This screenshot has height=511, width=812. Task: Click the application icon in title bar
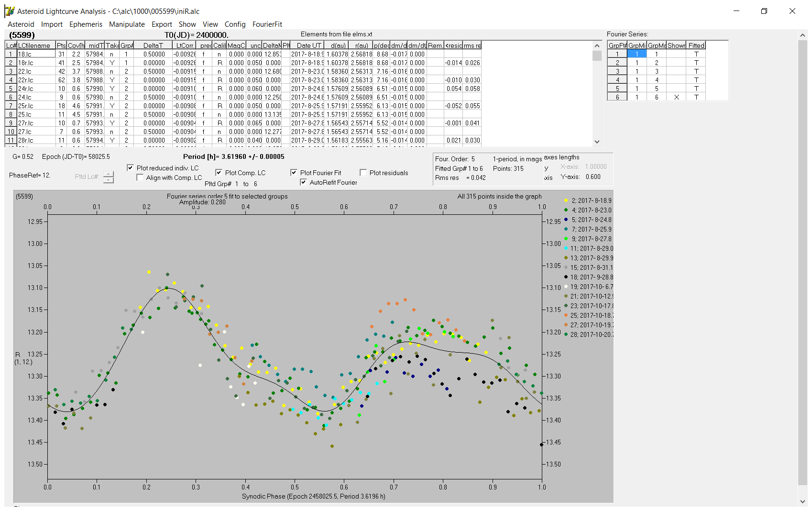(x=10, y=11)
